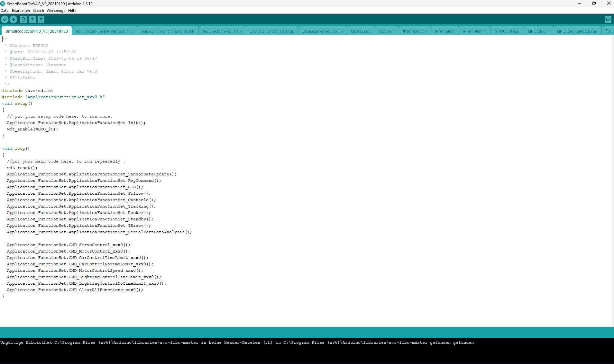The height and width of the screenshot is (364, 614).
Task: Switch to IRremote.h tab
Action: click(444, 31)
